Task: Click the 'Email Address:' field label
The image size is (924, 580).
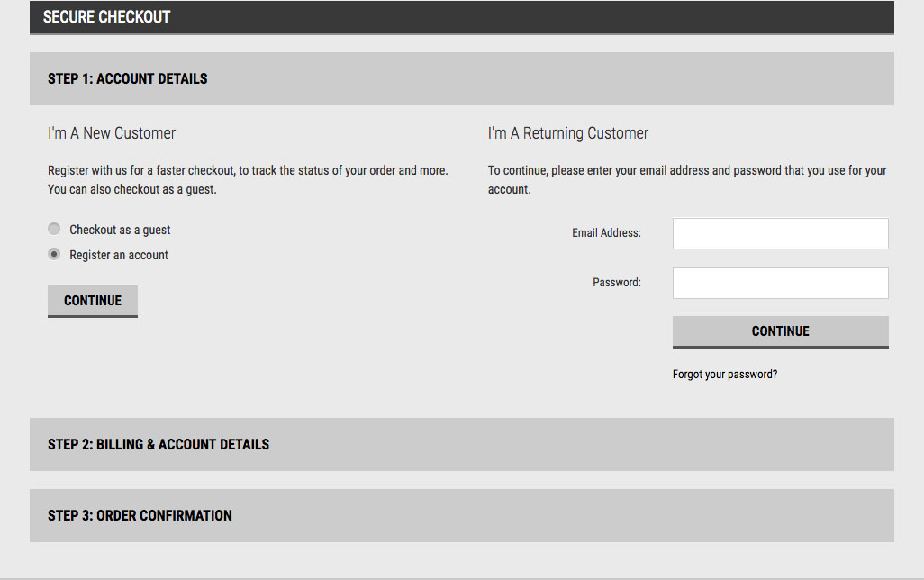Action: pos(606,233)
